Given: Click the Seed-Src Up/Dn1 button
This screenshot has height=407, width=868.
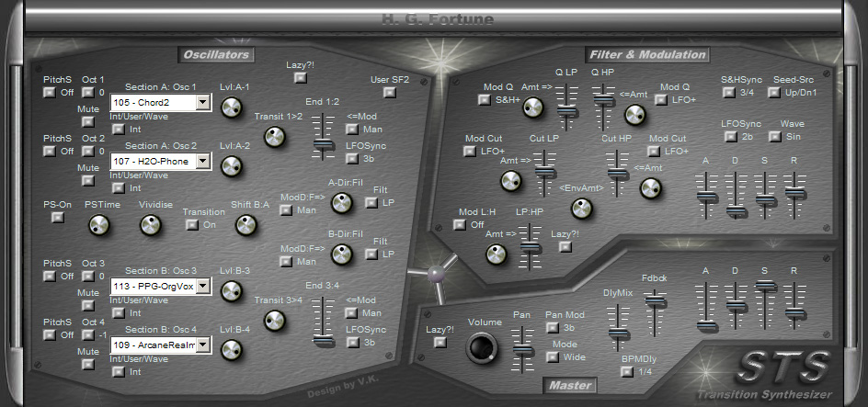Looking at the screenshot, I should click(774, 93).
